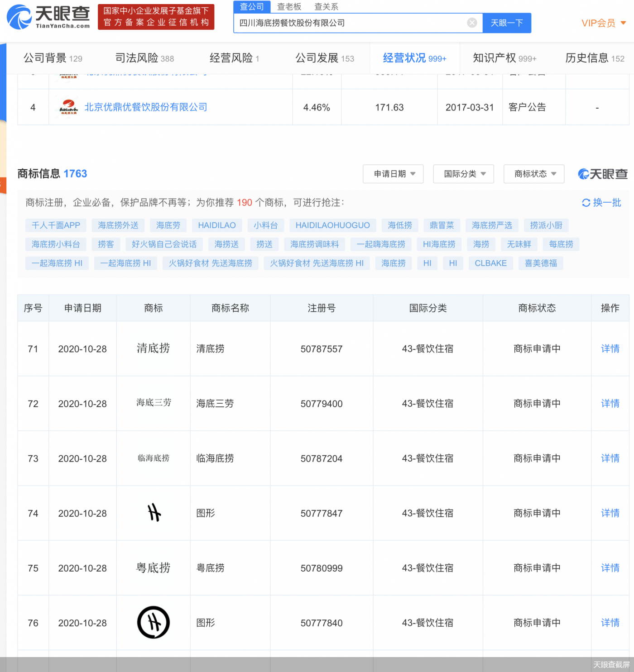Expand the VIP会员 menu

pyautogui.click(x=603, y=23)
